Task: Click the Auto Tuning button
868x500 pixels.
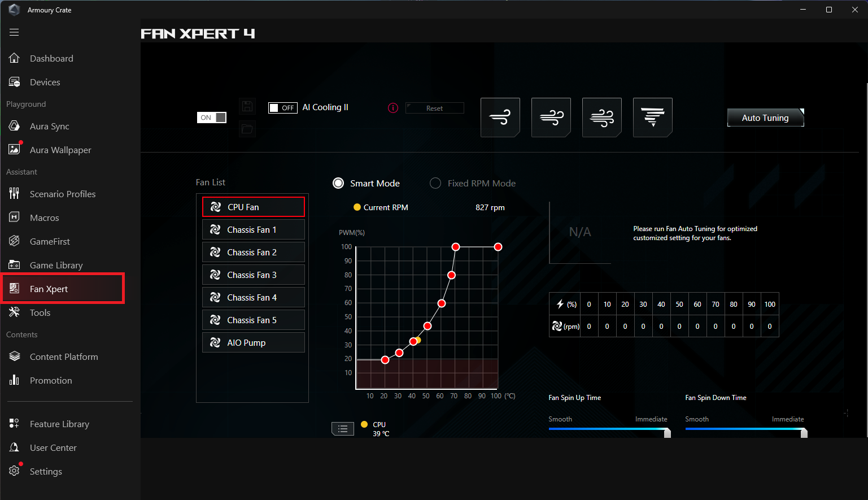Action: click(765, 118)
